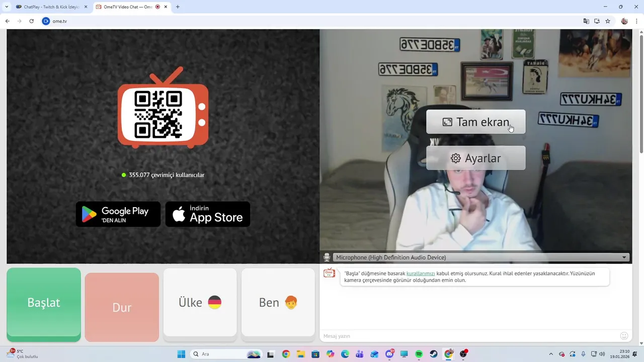Image resolution: width=644 pixels, height=362 pixels.
Task: Open the translate page icon
Action: [586, 21]
